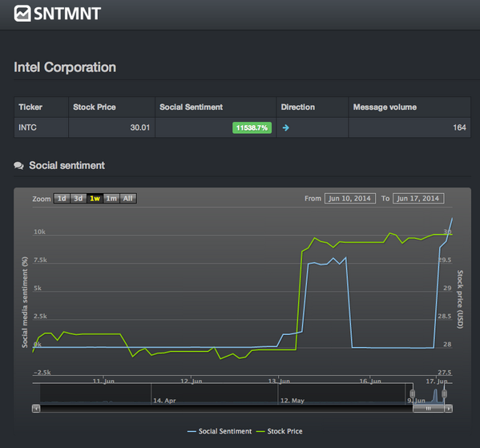
Task: Click navigator scrollbar right arrow
Action: (449, 409)
